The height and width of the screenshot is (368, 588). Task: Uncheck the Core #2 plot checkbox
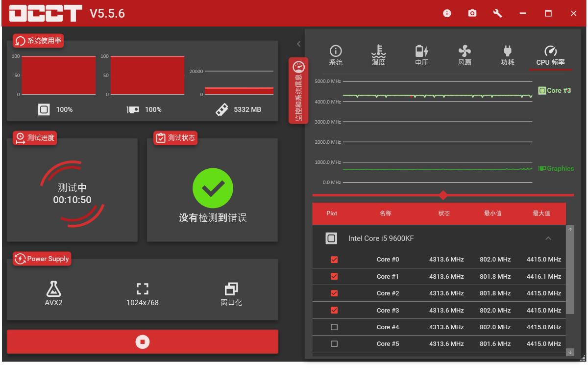pyautogui.click(x=335, y=293)
